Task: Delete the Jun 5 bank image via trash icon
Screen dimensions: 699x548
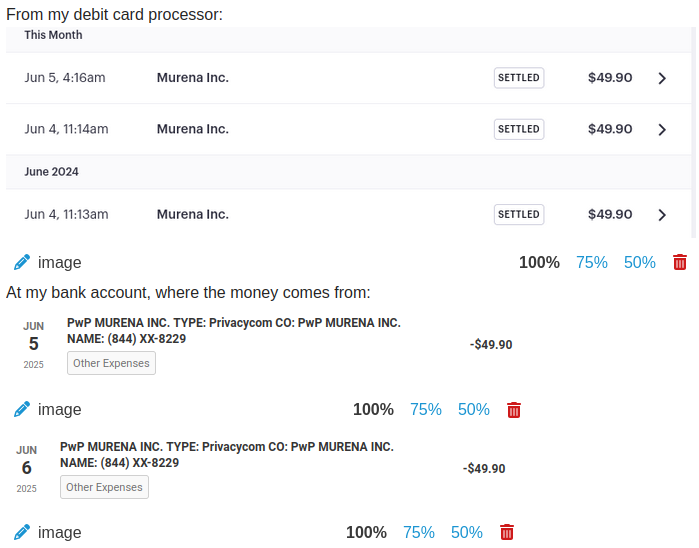Action: click(514, 410)
